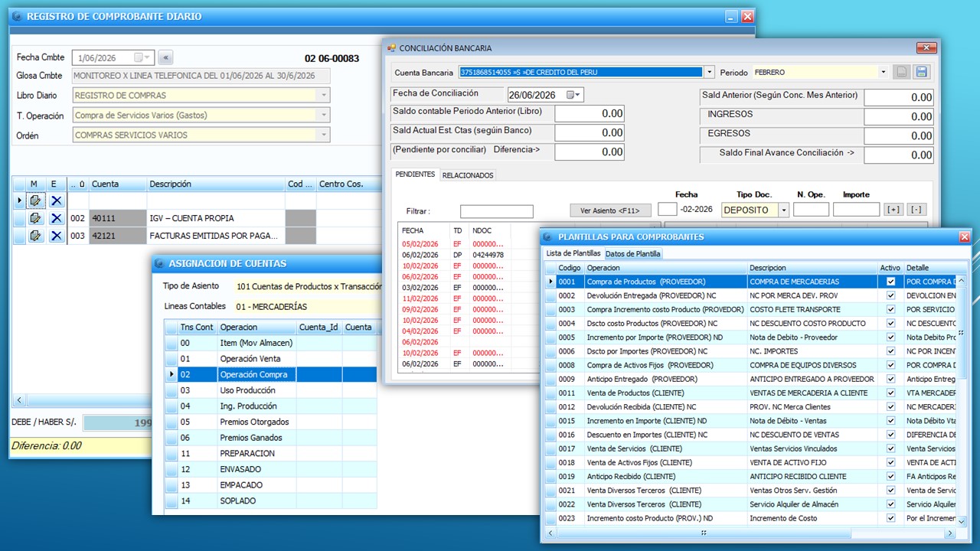Click the edit icon on the blank first row
The image size is (980, 551).
[x=34, y=201]
